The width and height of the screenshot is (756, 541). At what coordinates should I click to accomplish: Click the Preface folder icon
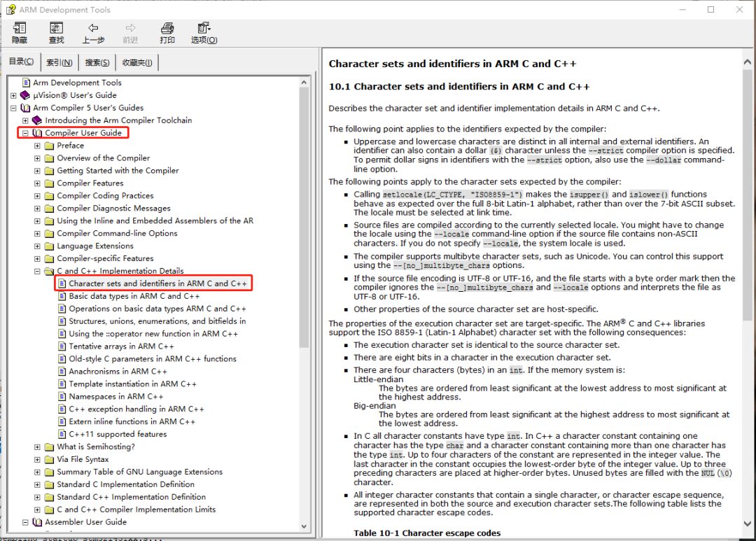tap(49, 146)
